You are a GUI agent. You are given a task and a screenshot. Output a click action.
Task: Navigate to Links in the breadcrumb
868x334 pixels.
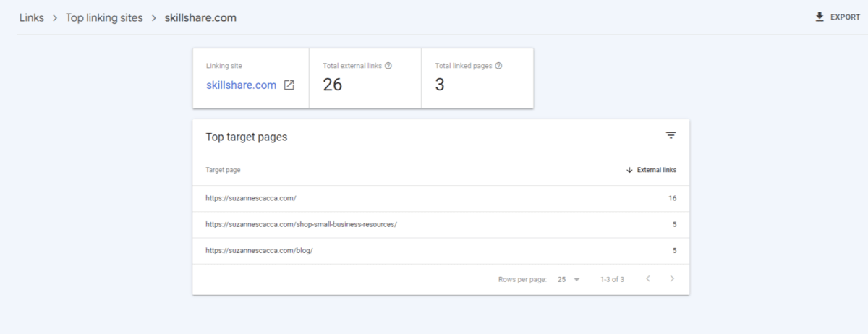click(32, 17)
